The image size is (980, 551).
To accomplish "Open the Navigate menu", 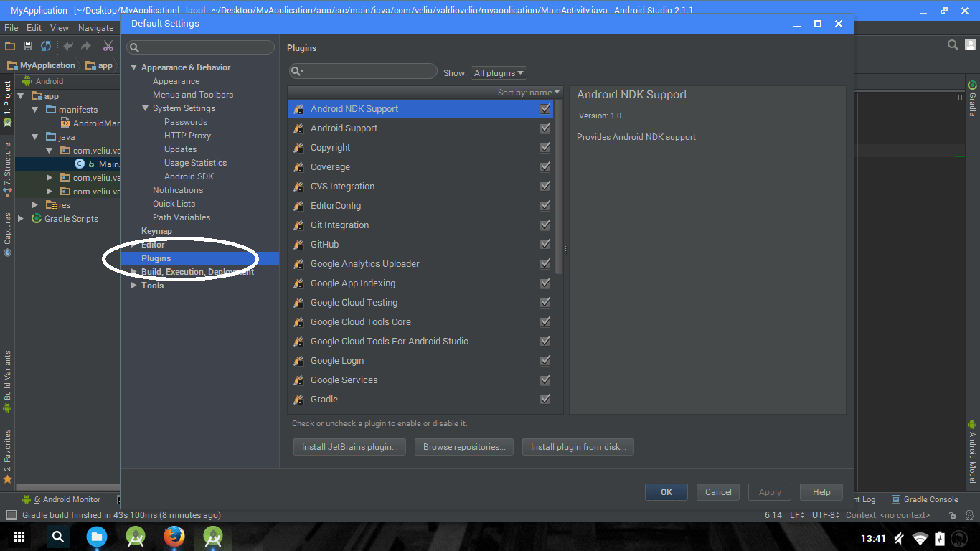I will point(95,27).
